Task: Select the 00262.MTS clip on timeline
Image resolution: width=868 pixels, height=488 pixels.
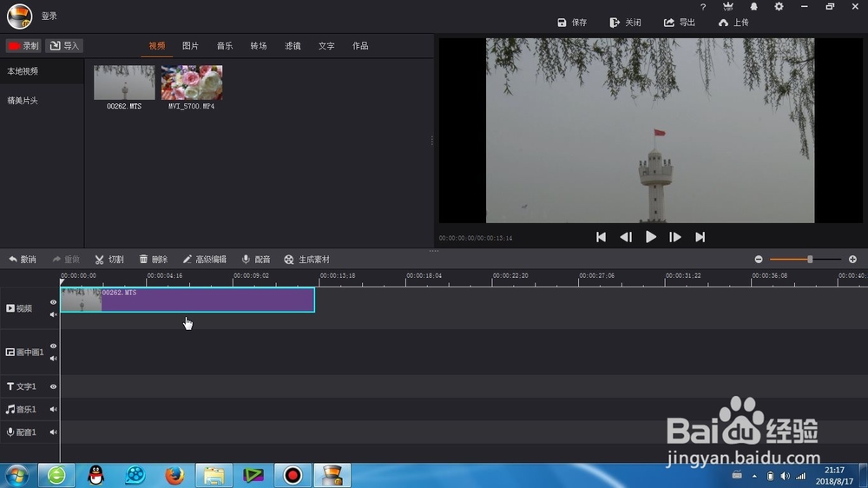Action: 187,300
